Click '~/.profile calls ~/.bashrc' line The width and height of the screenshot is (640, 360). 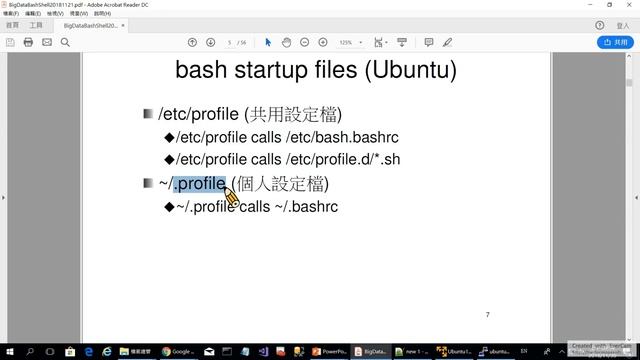click(257, 207)
